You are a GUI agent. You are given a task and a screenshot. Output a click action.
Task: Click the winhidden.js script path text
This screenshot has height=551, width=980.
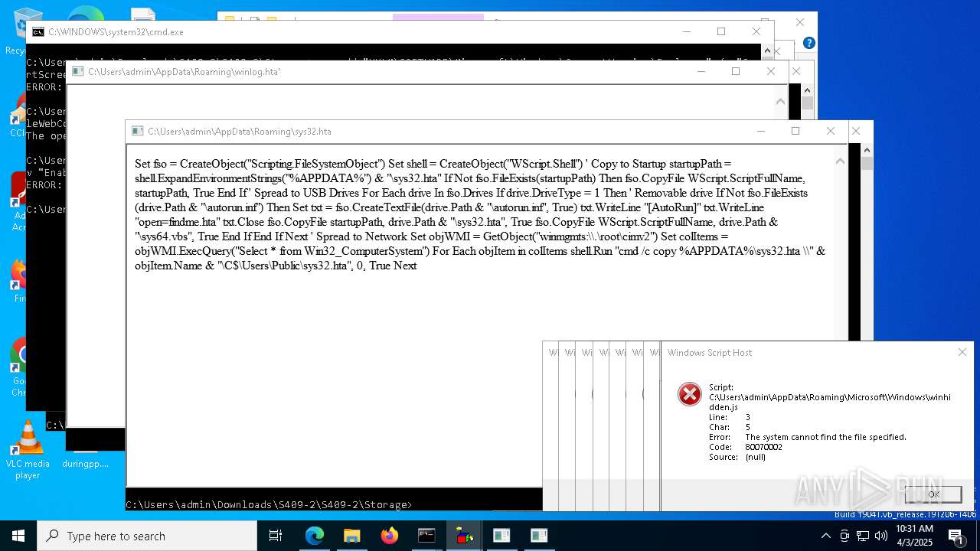(829, 403)
